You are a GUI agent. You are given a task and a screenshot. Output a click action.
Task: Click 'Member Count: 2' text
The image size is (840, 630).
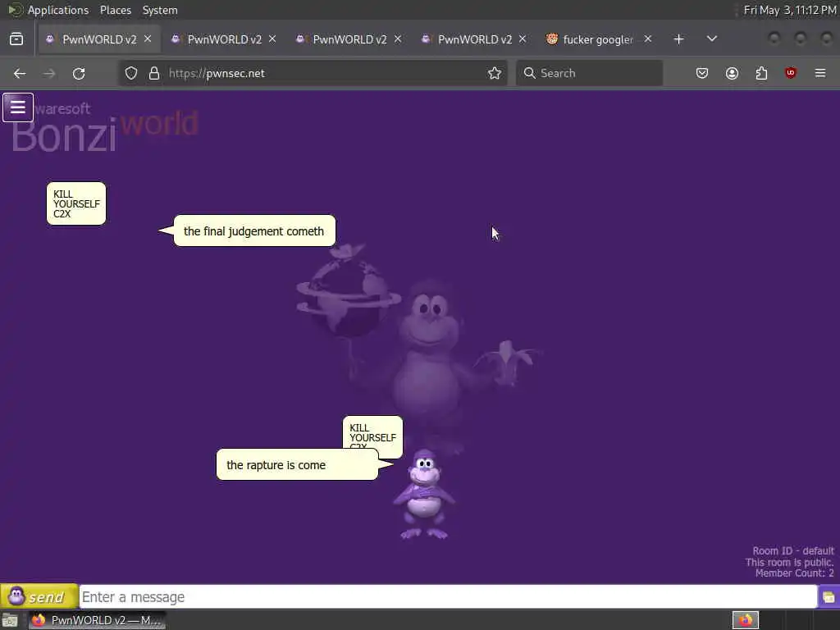click(794, 573)
